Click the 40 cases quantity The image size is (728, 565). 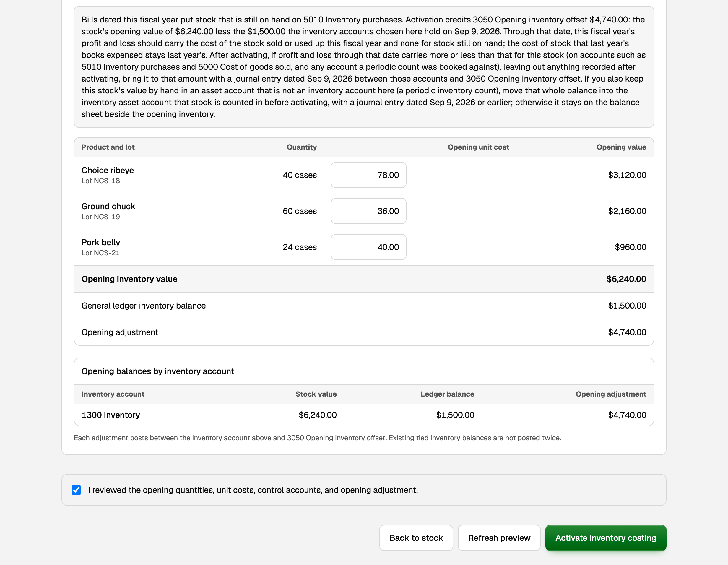(300, 175)
